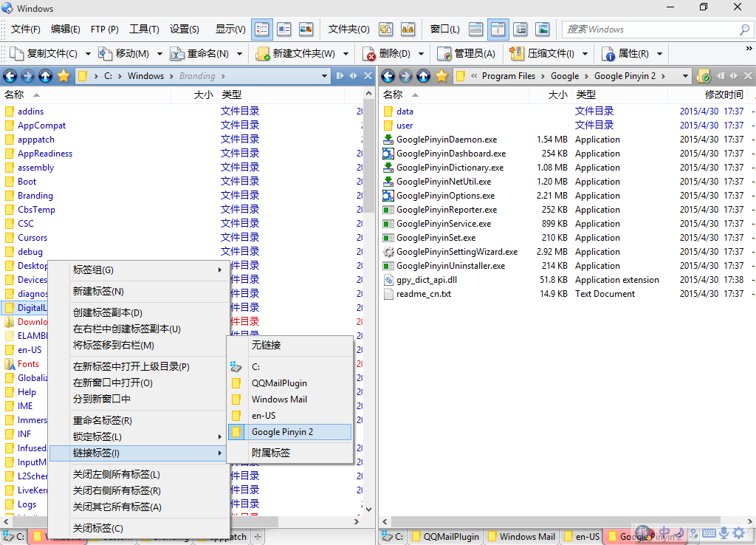Viewport: 756px width, 545px height.
Task: Click the favorites star near the address bar
Action: point(63,75)
